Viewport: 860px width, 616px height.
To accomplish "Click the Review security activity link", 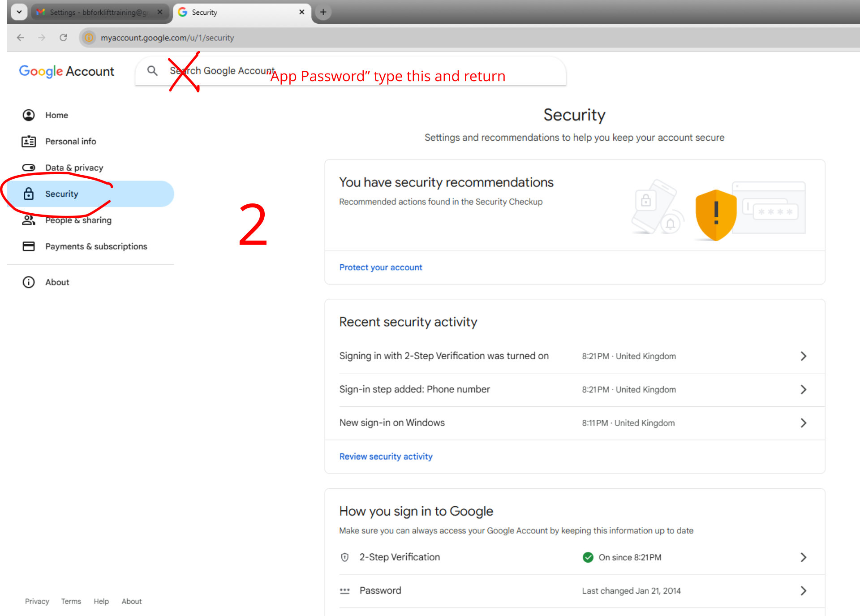I will tap(386, 457).
